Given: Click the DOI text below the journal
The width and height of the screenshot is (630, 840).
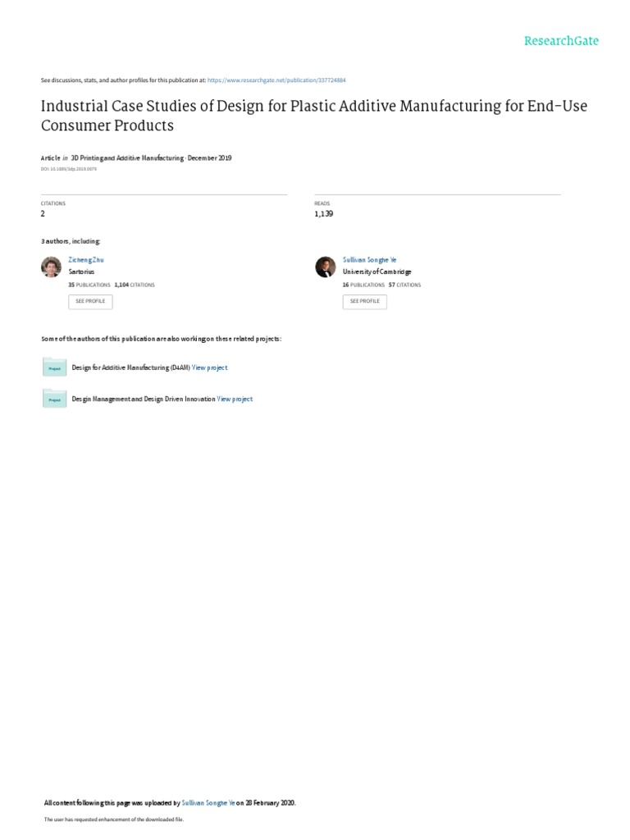Looking at the screenshot, I should pos(69,169).
